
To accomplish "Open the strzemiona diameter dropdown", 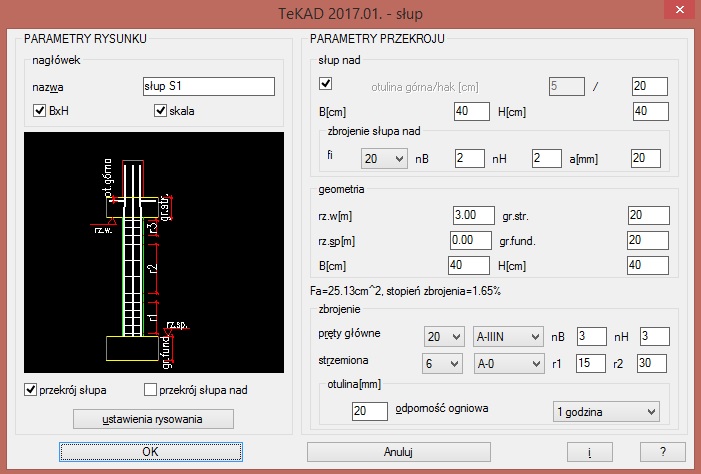I will [442, 364].
